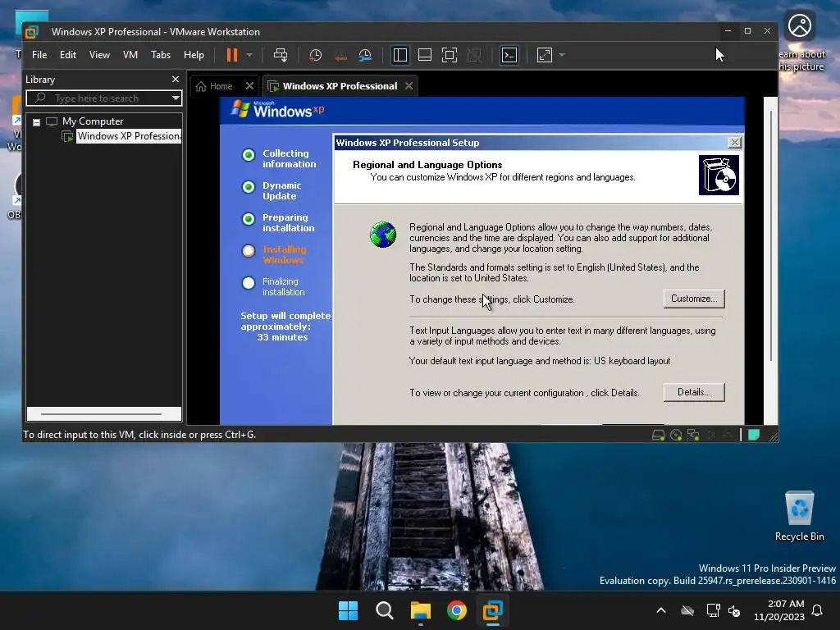Toggle the thumbnail bar view
Viewport: 840px width, 630px height.
click(x=425, y=55)
